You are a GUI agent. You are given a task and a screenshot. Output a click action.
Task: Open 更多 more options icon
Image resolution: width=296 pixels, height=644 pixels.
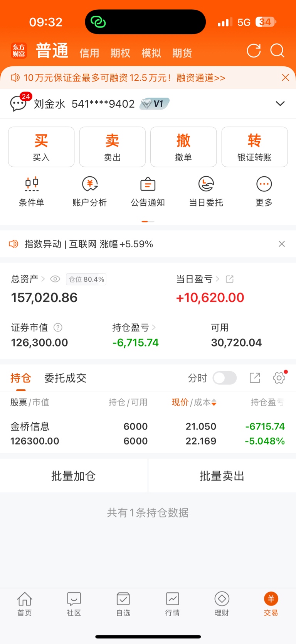pos(264,184)
